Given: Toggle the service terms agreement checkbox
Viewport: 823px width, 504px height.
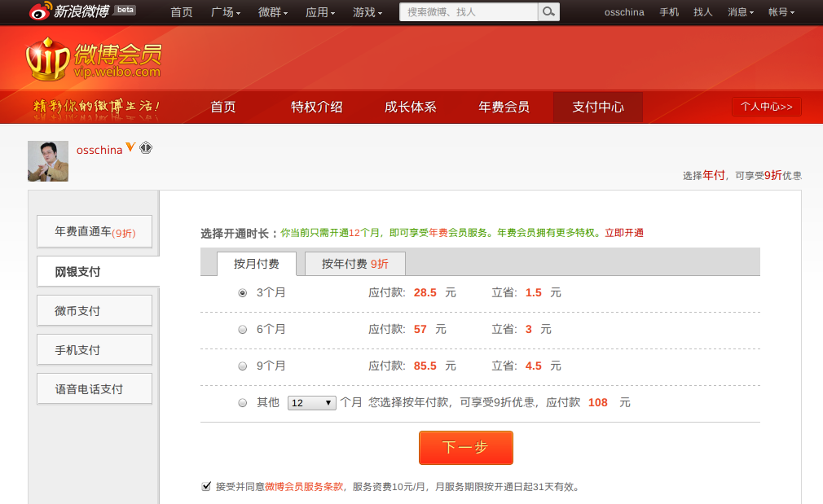Looking at the screenshot, I should point(206,486).
